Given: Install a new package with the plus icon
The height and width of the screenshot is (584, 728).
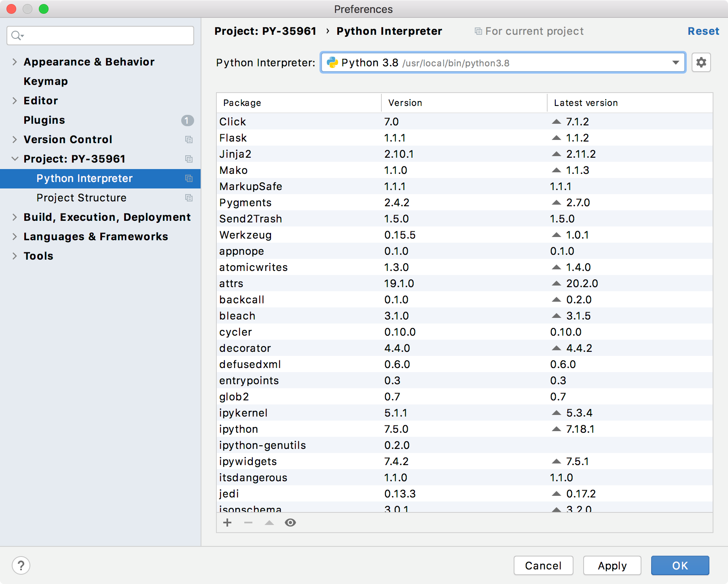Looking at the screenshot, I should pyautogui.click(x=227, y=523).
